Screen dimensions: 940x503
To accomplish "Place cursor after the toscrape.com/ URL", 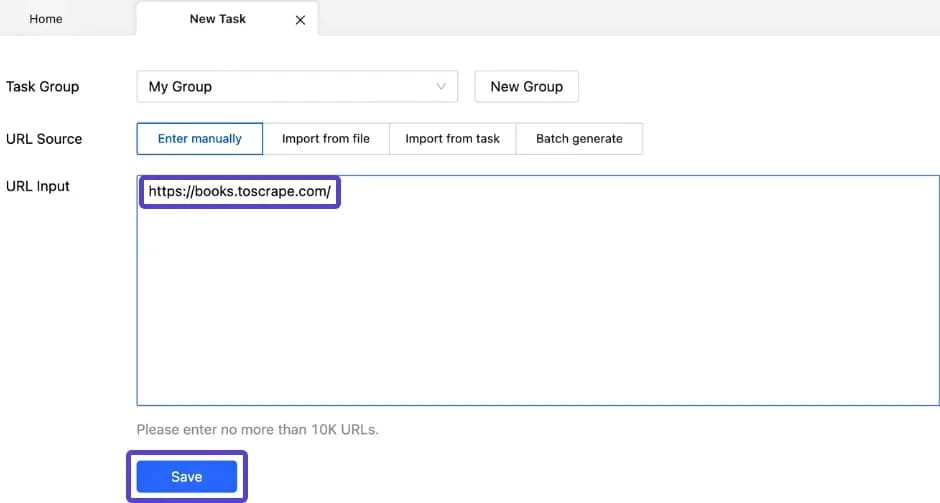I will [x=332, y=192].
